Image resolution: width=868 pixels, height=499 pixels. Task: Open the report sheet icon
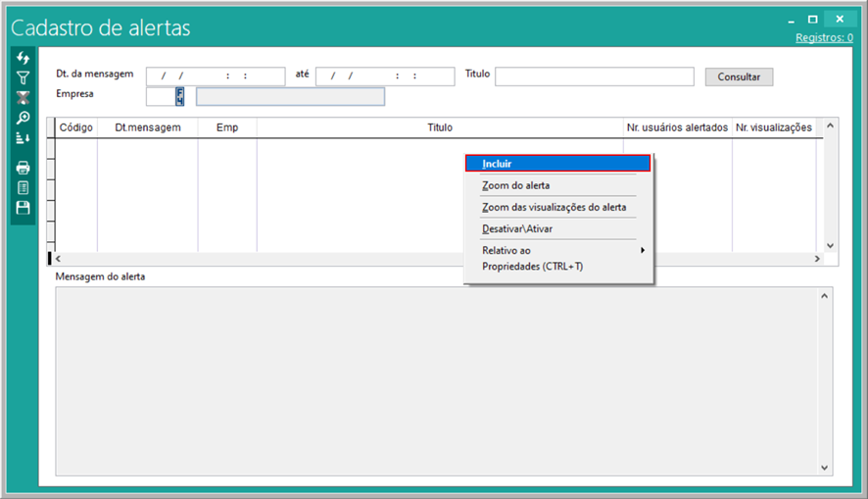pos(24,187)
